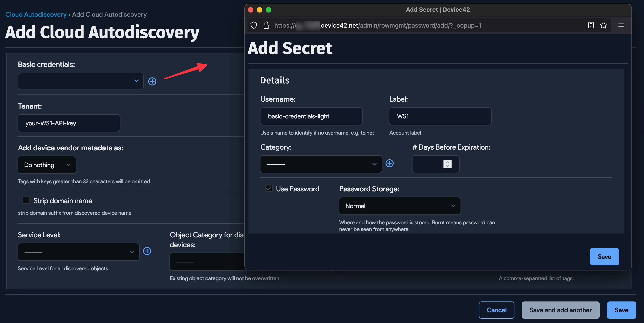
Task: Change Password Storage from Normal dropdown
Action: click(399, 206)
